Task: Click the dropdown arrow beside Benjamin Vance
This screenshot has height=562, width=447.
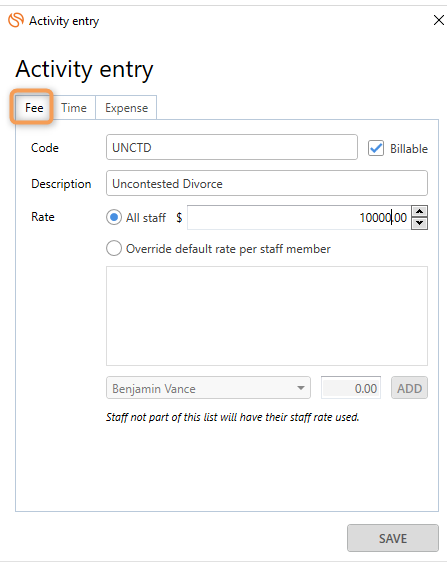Action: click(301, 388)
